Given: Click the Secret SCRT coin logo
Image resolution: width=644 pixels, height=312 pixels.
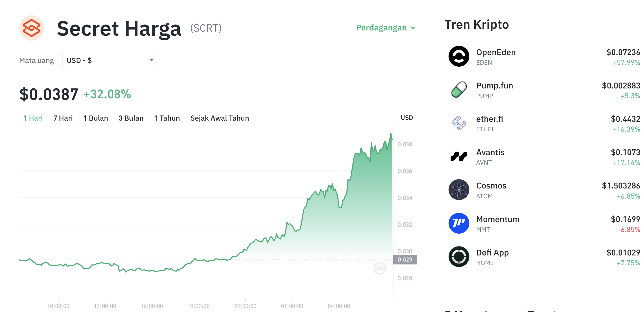Looking at the screenshot, I should 32,28.
